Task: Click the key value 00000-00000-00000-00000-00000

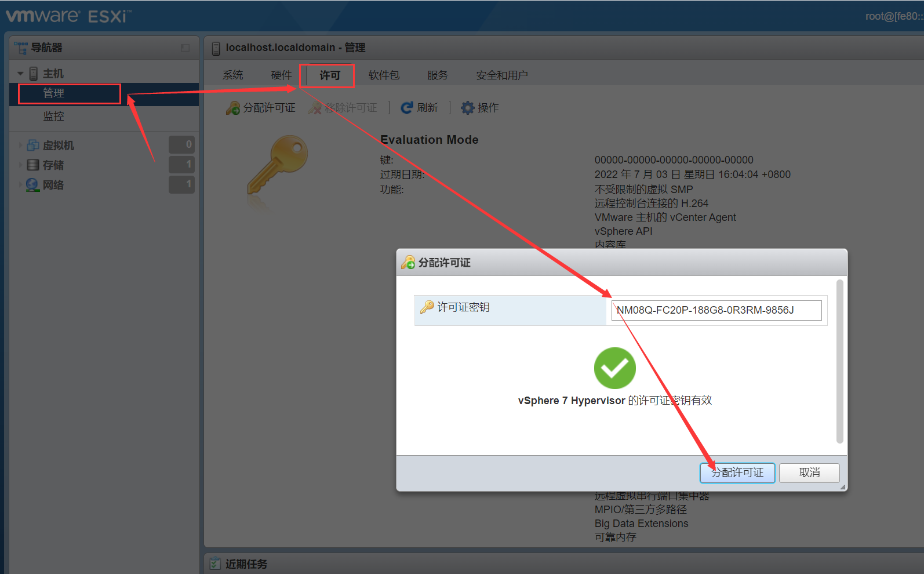Action: [x=674, y=160]
